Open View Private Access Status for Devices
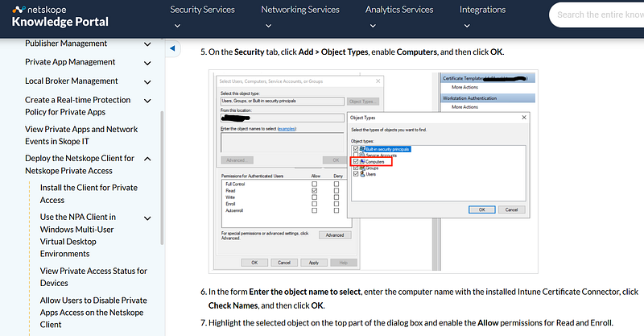Screen dimensions: 644x336 [x=93, y=277]
